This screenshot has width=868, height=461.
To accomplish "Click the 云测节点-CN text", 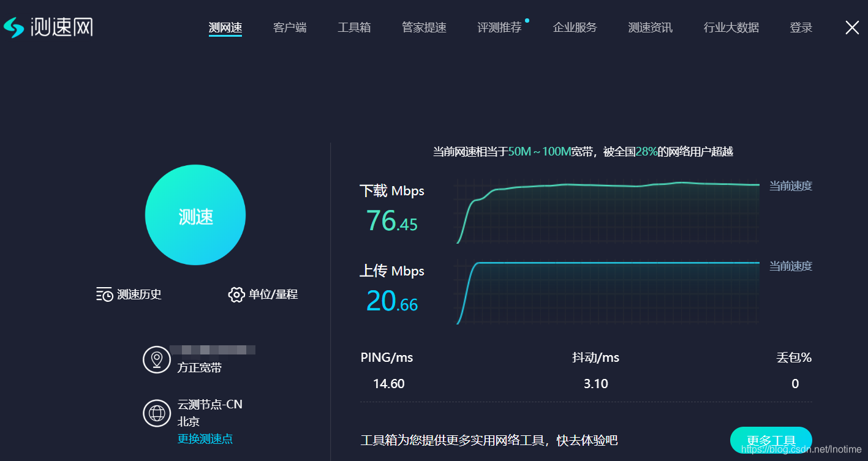I will [x=210, y=405].
